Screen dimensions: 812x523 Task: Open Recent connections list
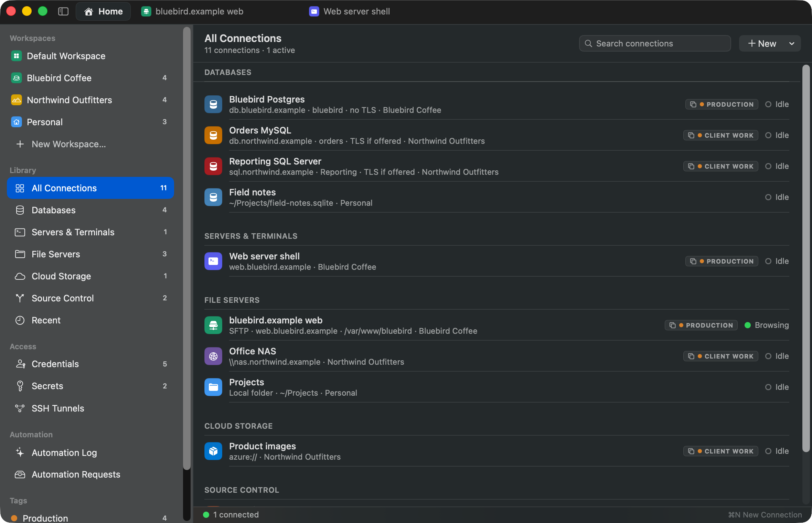click(x=90, y=320)
